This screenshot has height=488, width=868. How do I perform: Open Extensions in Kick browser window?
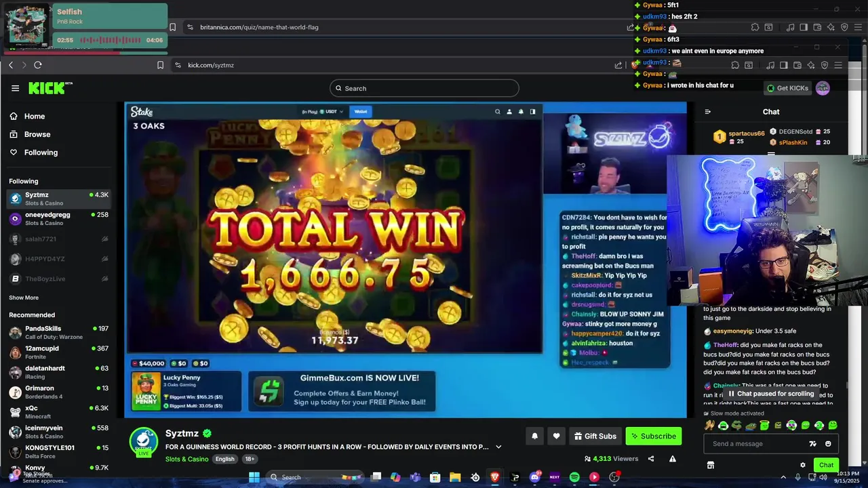735,65
